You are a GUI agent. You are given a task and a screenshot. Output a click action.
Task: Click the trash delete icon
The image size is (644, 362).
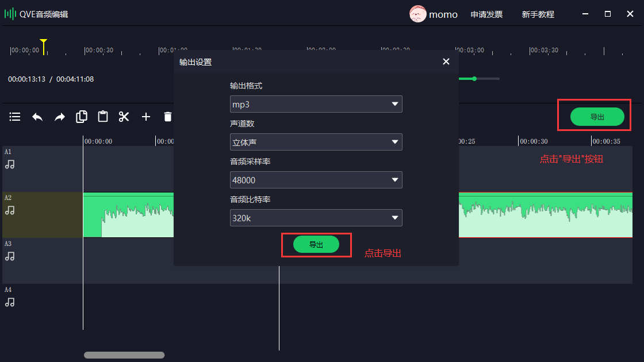coord(167,117)
